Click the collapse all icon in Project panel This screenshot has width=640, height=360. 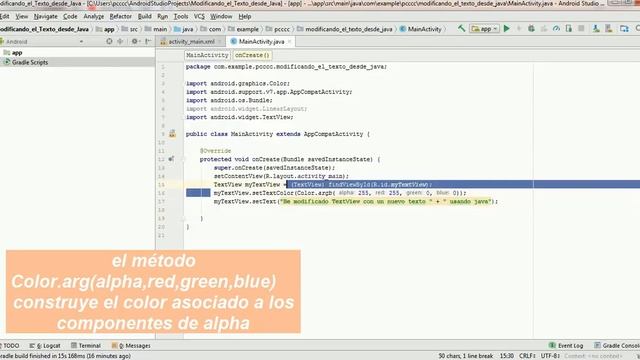[x=120, y=41]
